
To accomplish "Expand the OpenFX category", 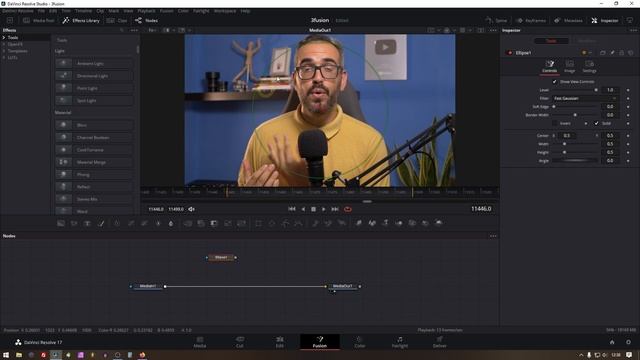I will pos(4,44).
